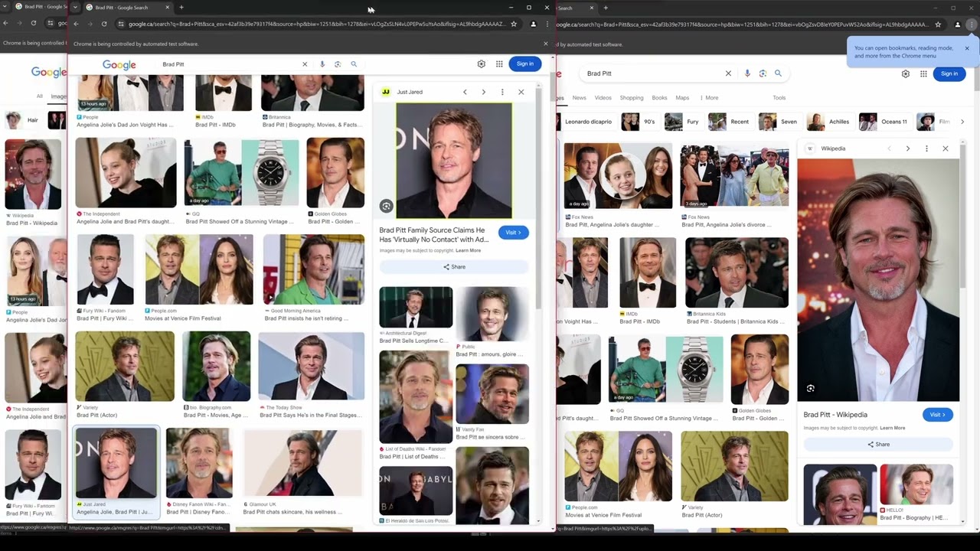The width and height of the screenshot is (980, 551).
Task: Open more options in Just Jared panel
Action: pos(502,92)
